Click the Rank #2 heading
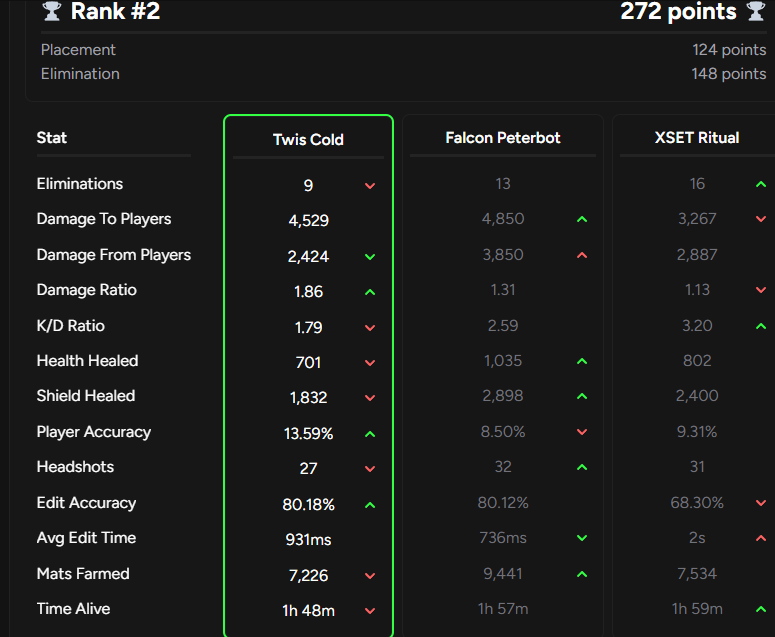775x637 pixels. pyautogui.click(x=115, y=11)
